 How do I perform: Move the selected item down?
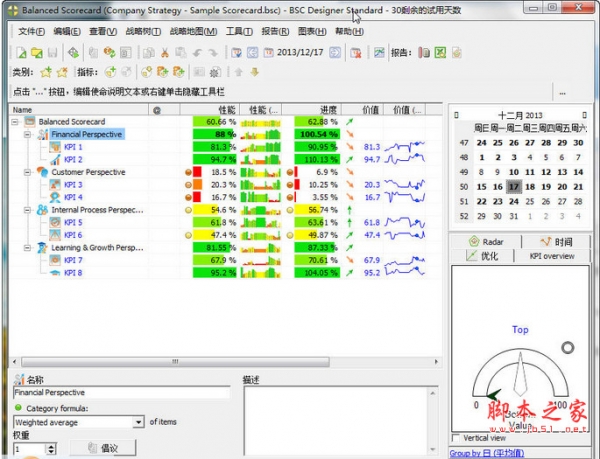click(254, 72)
